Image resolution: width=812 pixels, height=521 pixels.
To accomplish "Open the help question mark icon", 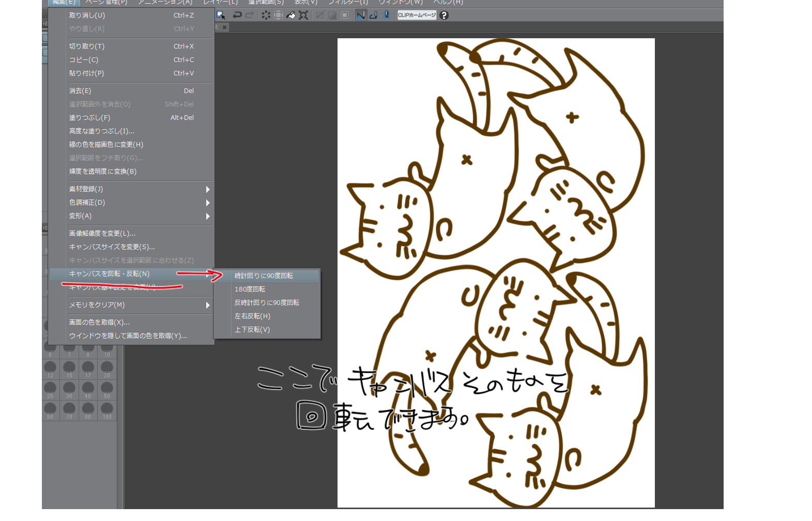I will pyautogui.click(x=444, y=15).
